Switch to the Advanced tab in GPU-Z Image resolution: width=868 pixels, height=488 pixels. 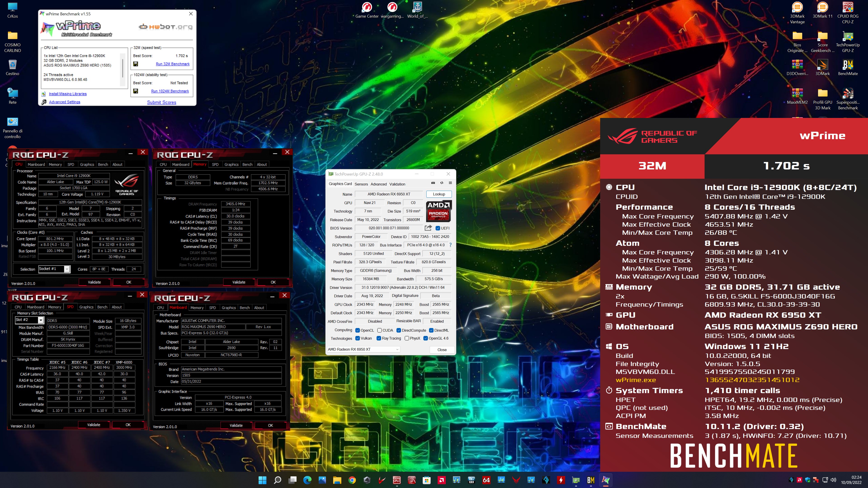[378, 184]
